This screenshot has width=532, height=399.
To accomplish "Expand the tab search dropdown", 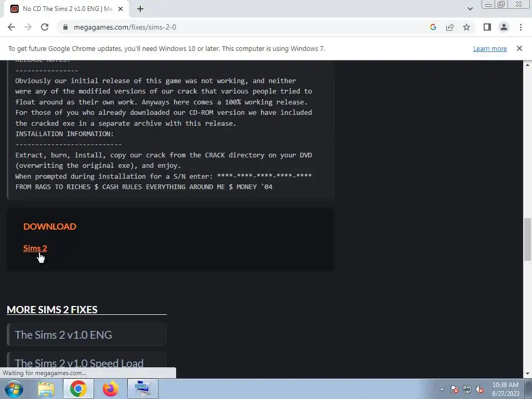I will pos(470,9).
